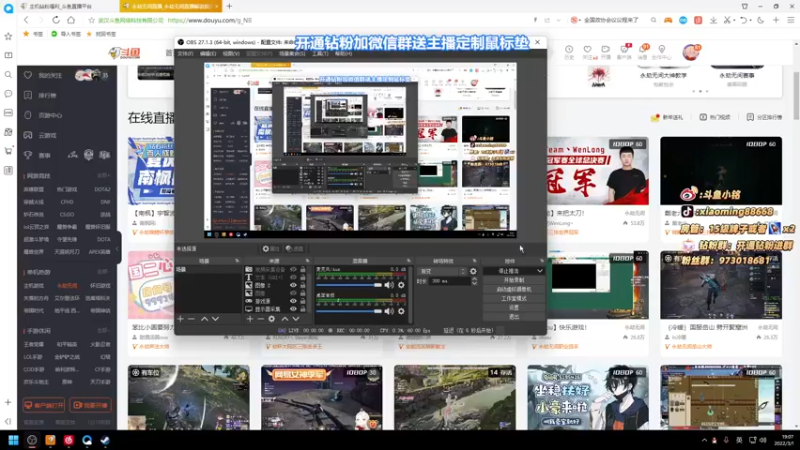Pop out the controls dock panel
This screenshot has width=800, height=450.
542,261
